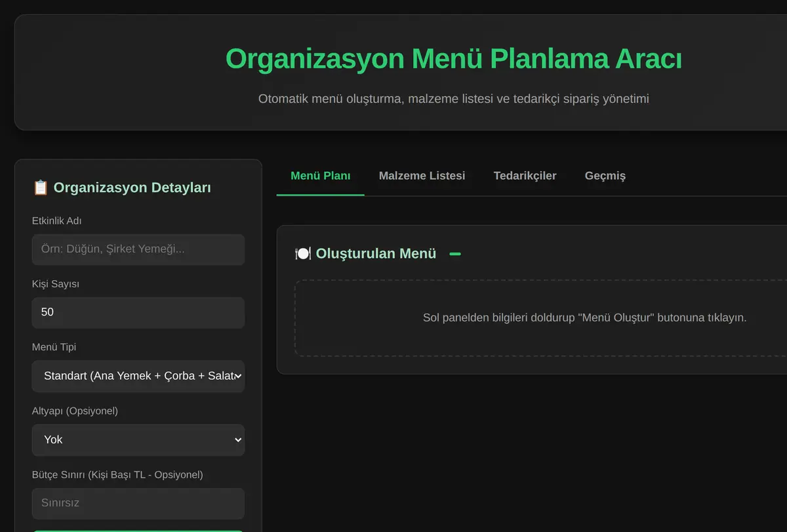
Task: Open the Geçmiş tab
Action: pyautogui.click(x=605, y=176)
